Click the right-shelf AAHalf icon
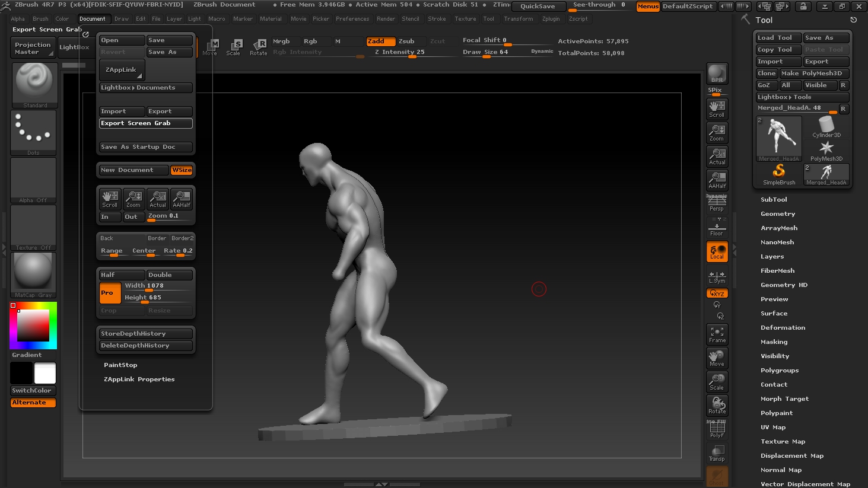This screenshot has width=868, height=488. (x=717, y=180)
